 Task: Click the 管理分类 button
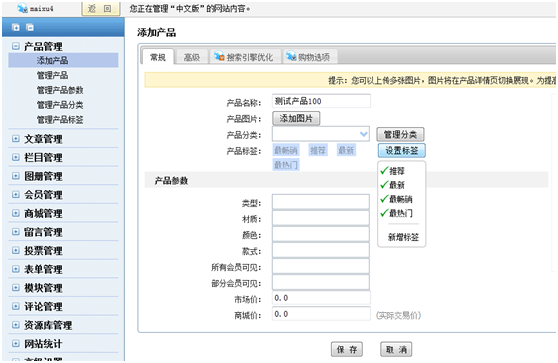400,135
